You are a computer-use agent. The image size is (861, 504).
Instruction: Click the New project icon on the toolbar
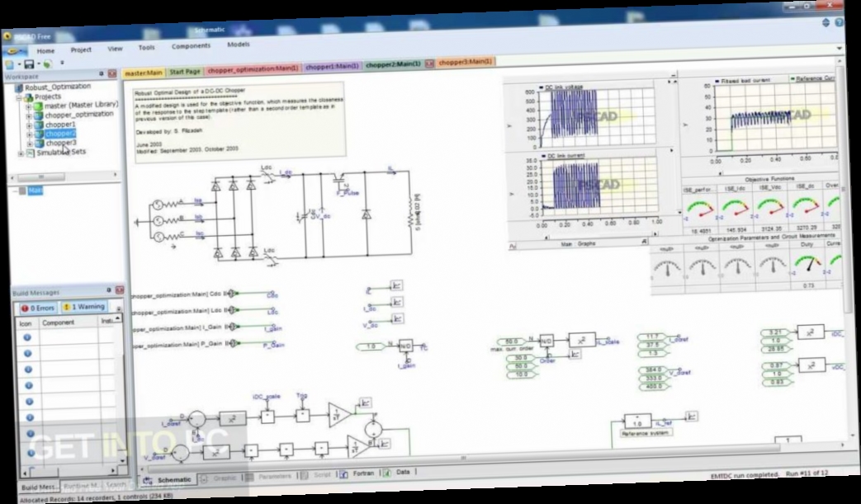(11, 64)
